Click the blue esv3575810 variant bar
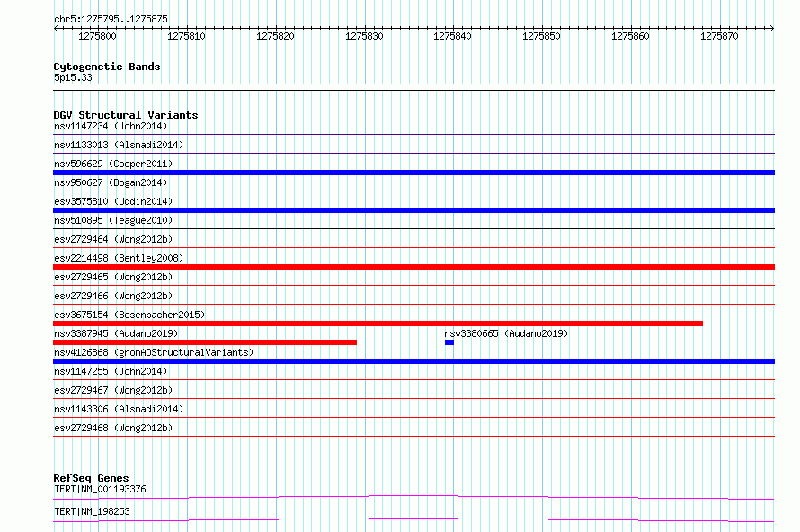This screenshot has width=800, height=532. 413,210
